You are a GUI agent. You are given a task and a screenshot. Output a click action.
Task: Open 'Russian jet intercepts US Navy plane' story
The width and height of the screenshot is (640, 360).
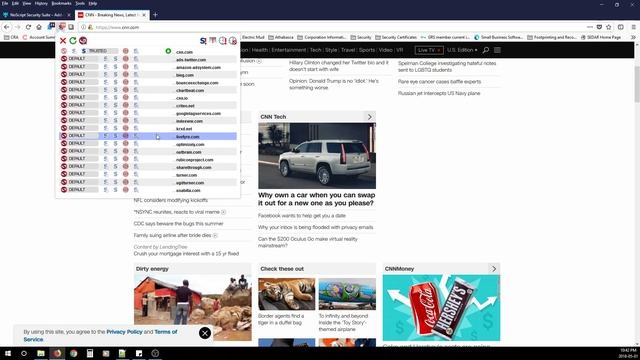tap(439, 93)
